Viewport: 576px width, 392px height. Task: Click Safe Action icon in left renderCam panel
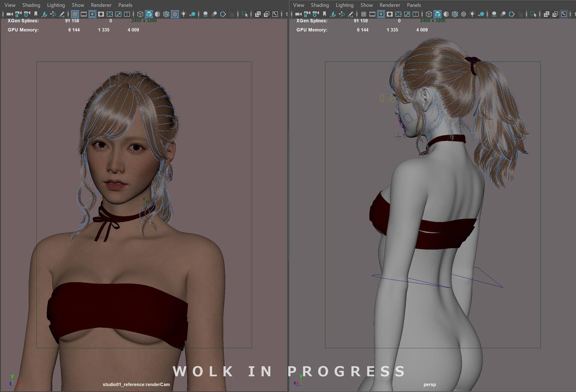pos(118,14)
